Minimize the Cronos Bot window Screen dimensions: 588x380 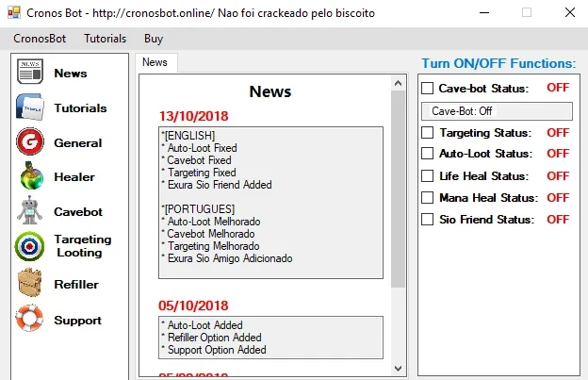point(484,13)
